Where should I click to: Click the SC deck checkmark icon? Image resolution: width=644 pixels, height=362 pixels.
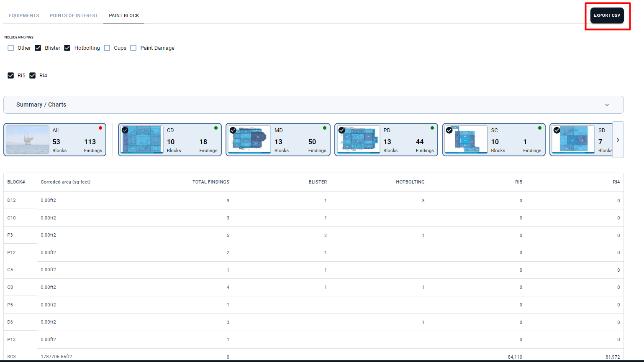point(449,130)
